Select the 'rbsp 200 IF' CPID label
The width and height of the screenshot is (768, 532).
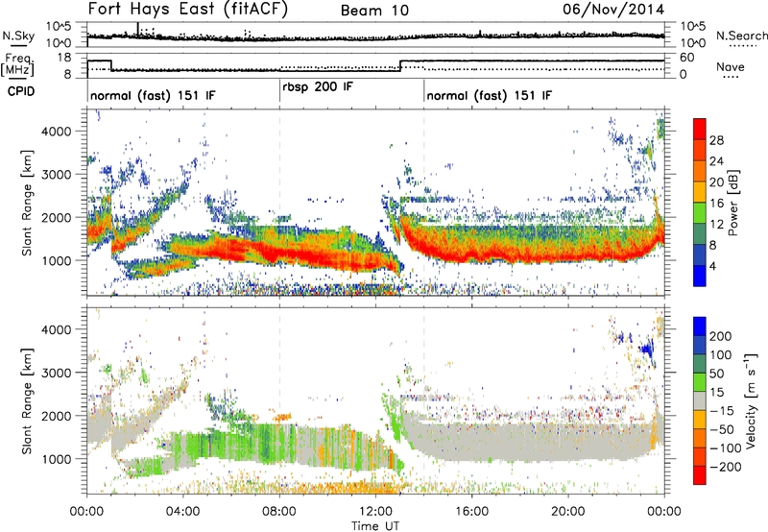tap(318, 87)
